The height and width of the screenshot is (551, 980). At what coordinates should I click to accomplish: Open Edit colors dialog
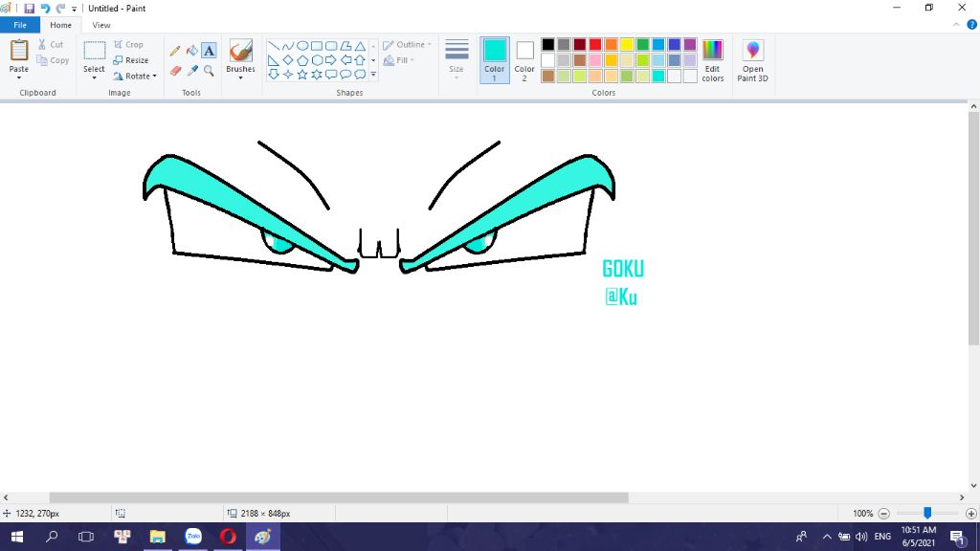(x=712, y=60)
